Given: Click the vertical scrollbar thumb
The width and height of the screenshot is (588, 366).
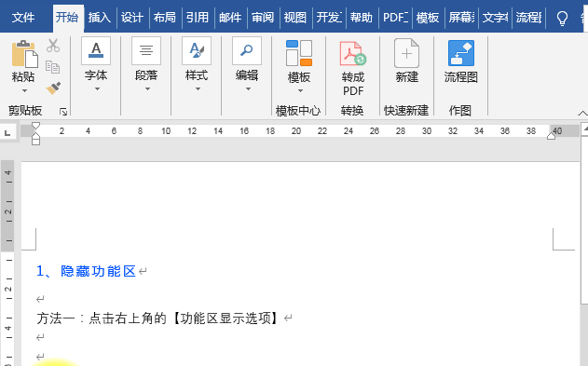Looking at the screenshot, I should tap(584, 220).
